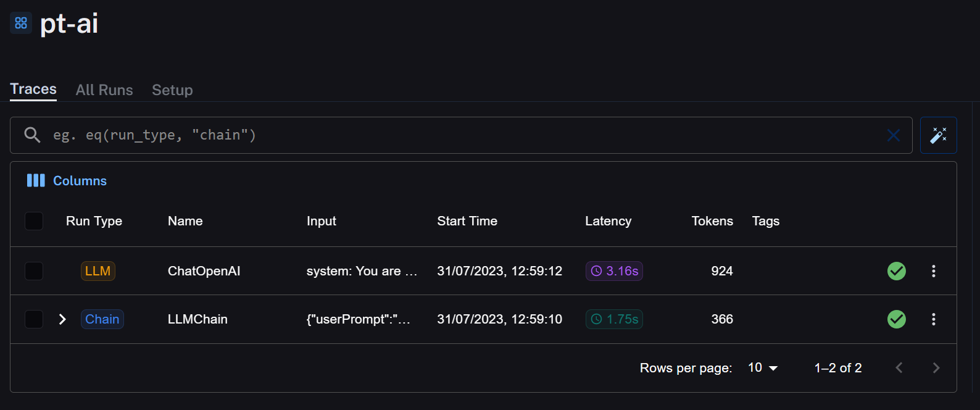Expand the LLMChain trace row
The width and height of the screenshot is (980, 410).
[x=62, y=319]
